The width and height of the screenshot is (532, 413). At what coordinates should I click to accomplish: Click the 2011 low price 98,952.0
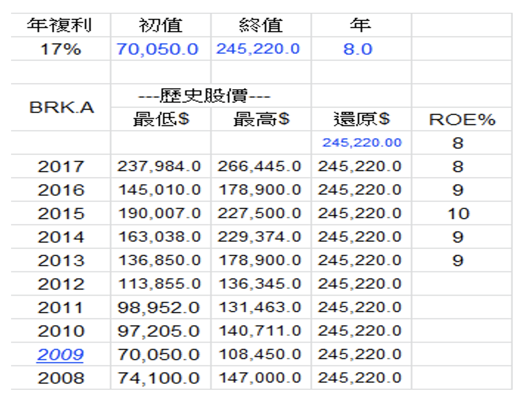point(159,308)
